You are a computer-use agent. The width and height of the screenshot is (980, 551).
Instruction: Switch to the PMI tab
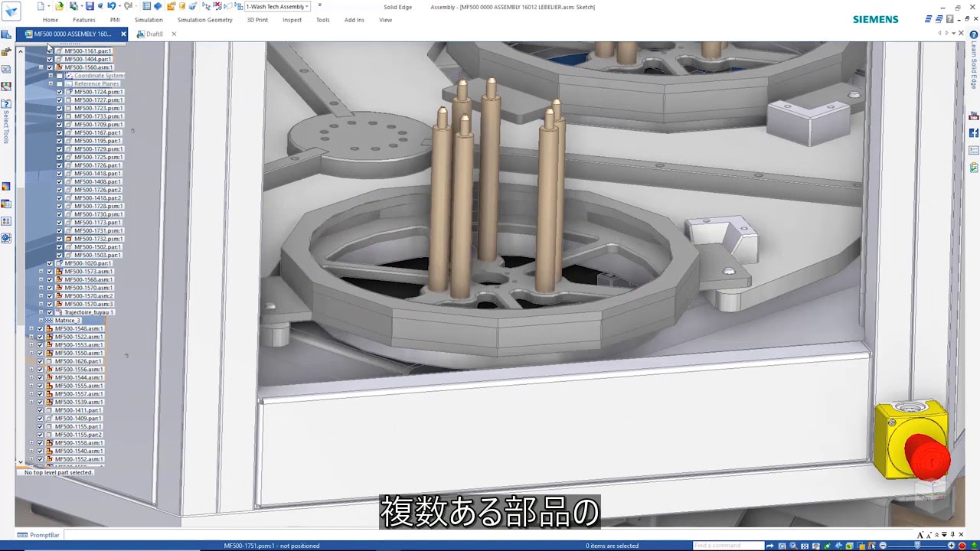tap(115, 20)
